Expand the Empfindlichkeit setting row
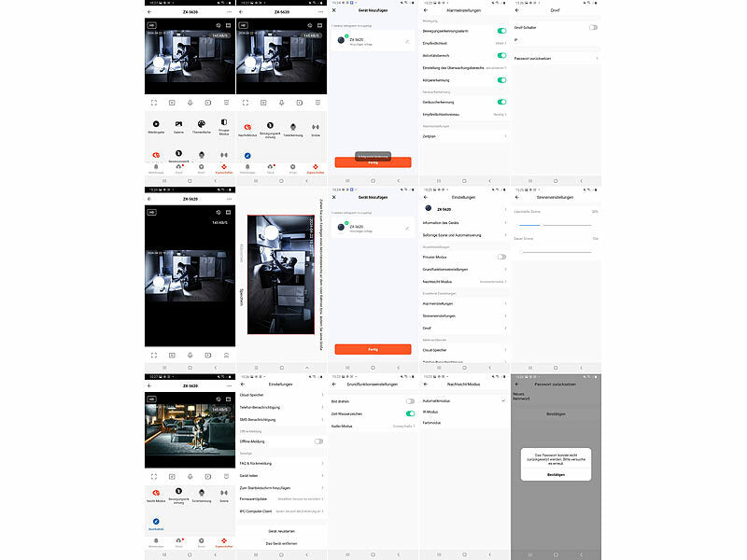Image resolution: width=747 pixels, height=560 pixels. pos(464,43)
